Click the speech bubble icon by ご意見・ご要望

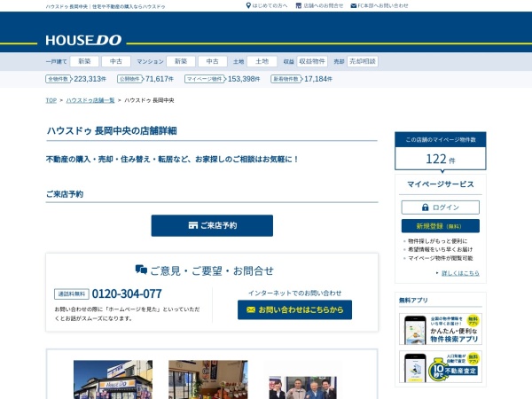141,270
